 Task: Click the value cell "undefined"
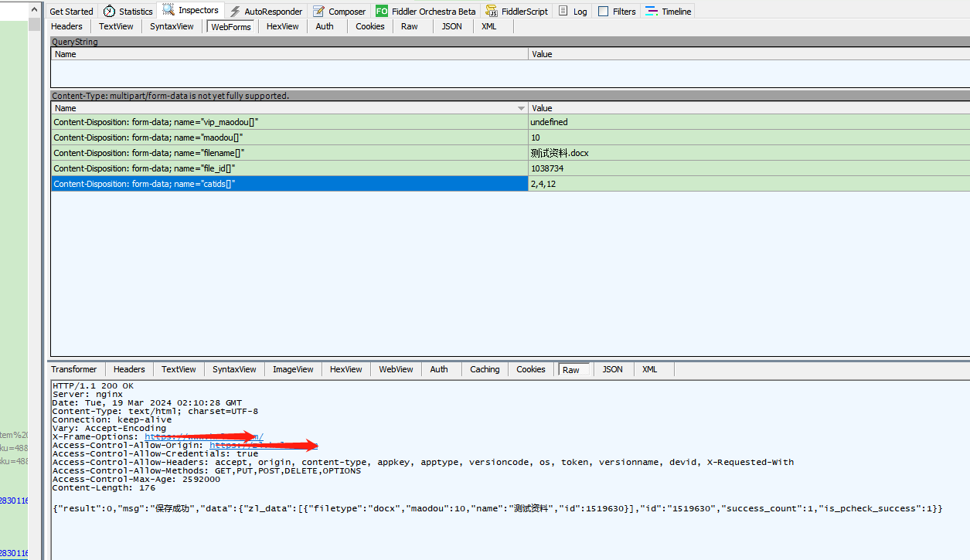pos(749,122)
